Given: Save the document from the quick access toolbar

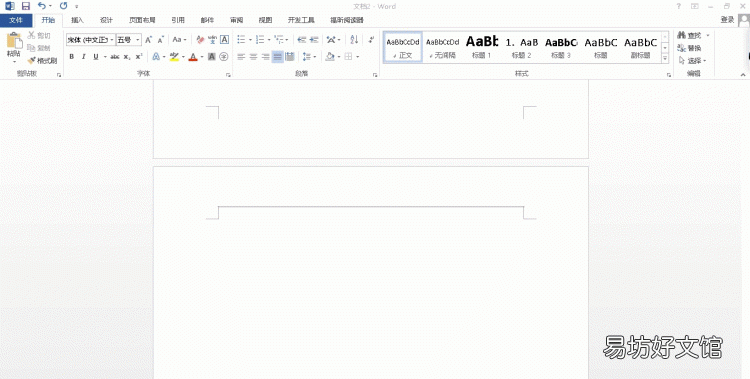Looking at the screenshot, I should (26, 6).
